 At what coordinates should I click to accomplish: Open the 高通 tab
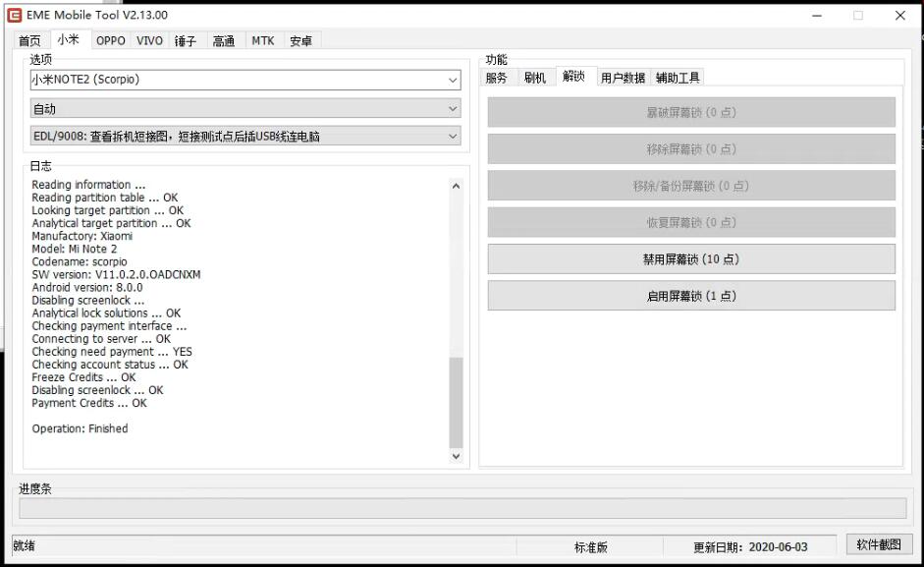click(224, 40)
